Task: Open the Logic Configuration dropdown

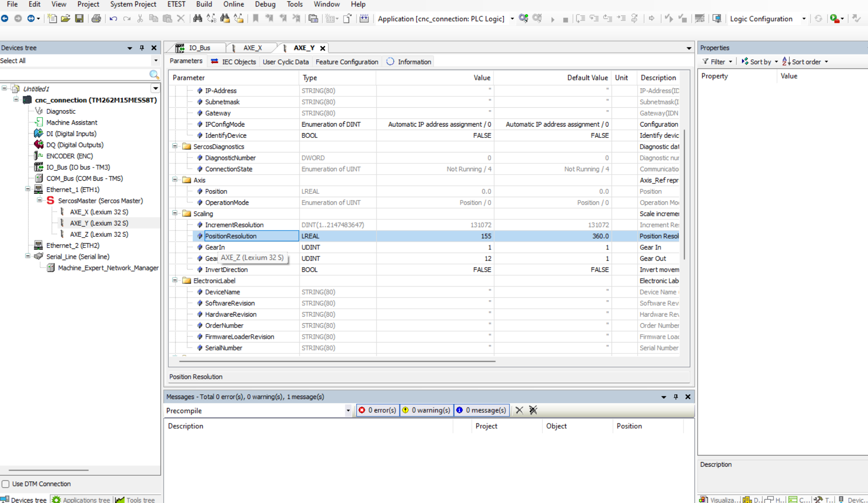Action: [804, 19]
